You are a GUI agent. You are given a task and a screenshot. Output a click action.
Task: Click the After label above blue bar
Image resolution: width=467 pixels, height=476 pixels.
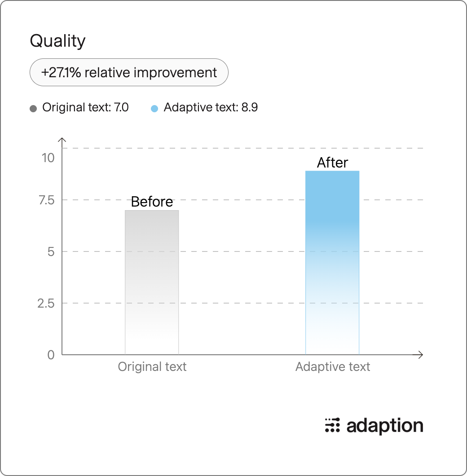(332, 163)
